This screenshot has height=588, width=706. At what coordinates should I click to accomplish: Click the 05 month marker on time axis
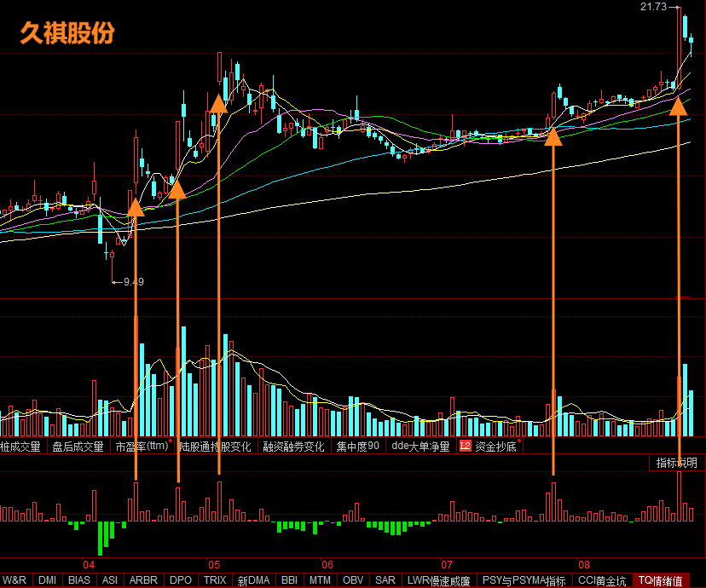coord(214,565)
